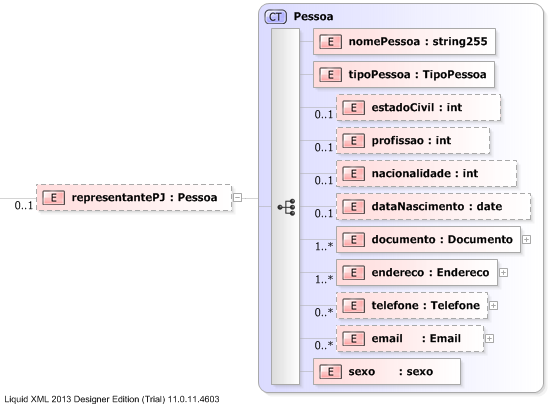This screenshot has height=404, width=557.
Task: Click the E icon of estadoCivil
Action: point(353,108)
